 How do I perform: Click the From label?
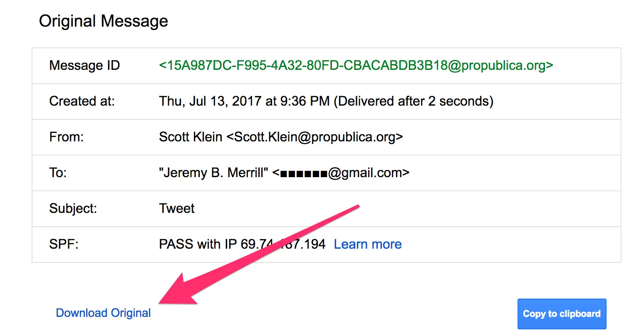click(x=67, y=137)
